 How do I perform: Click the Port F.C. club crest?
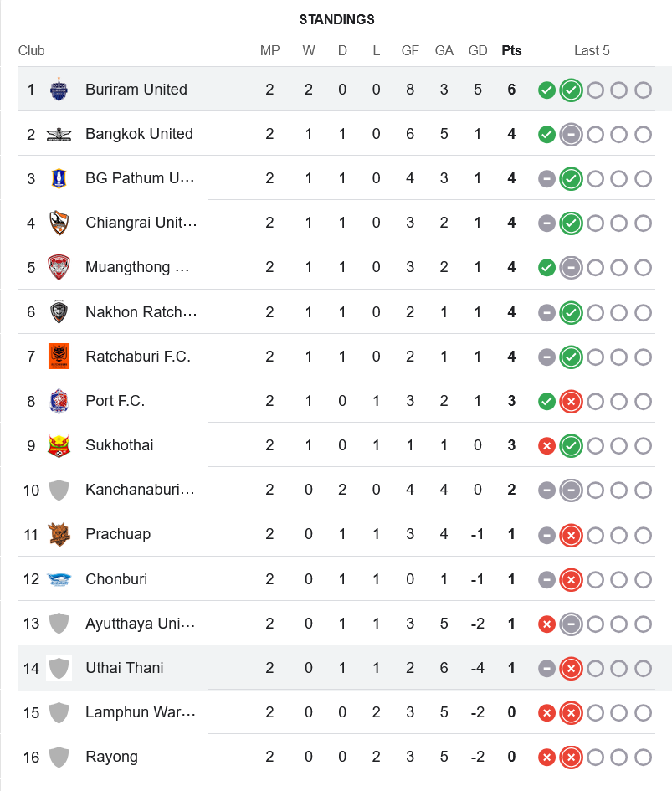click(59, 401)
